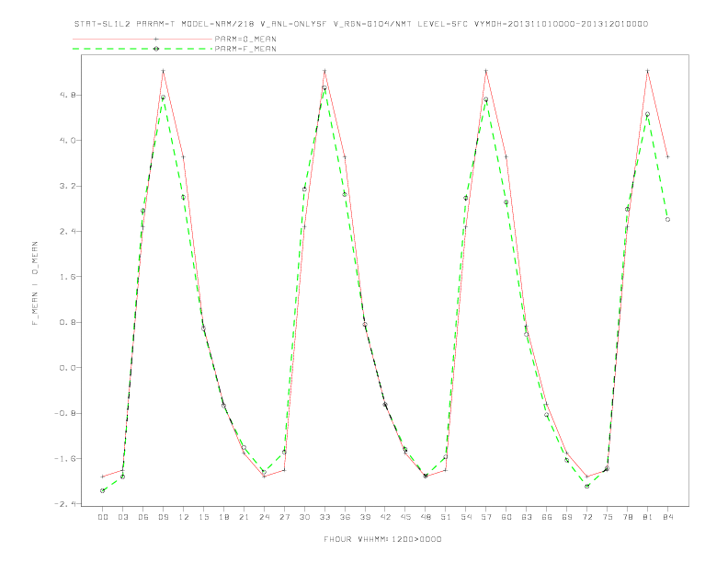Click x-axis tick label 54
This screenshot has width=728, height=563.
pos(466,517)
